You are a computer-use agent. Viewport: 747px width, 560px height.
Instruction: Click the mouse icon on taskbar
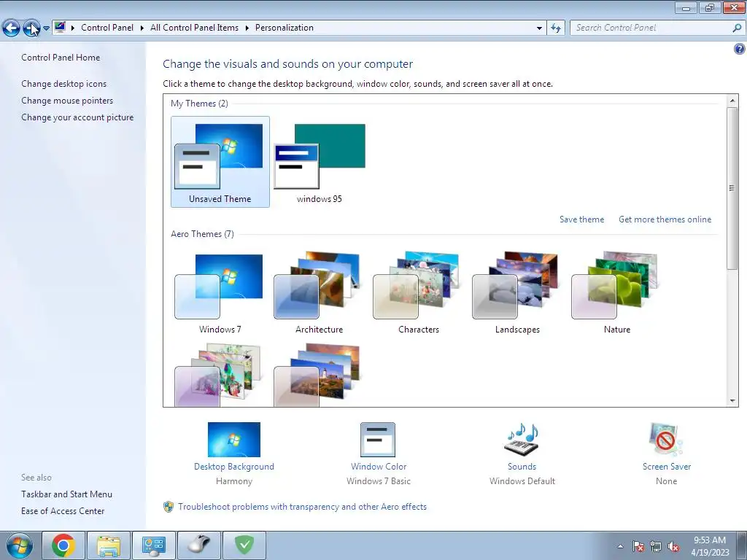click(x=198, y=545)
